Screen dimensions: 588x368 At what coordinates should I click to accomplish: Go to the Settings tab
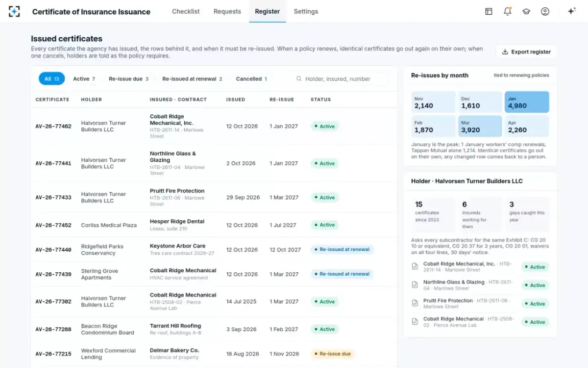pos(306,11)
